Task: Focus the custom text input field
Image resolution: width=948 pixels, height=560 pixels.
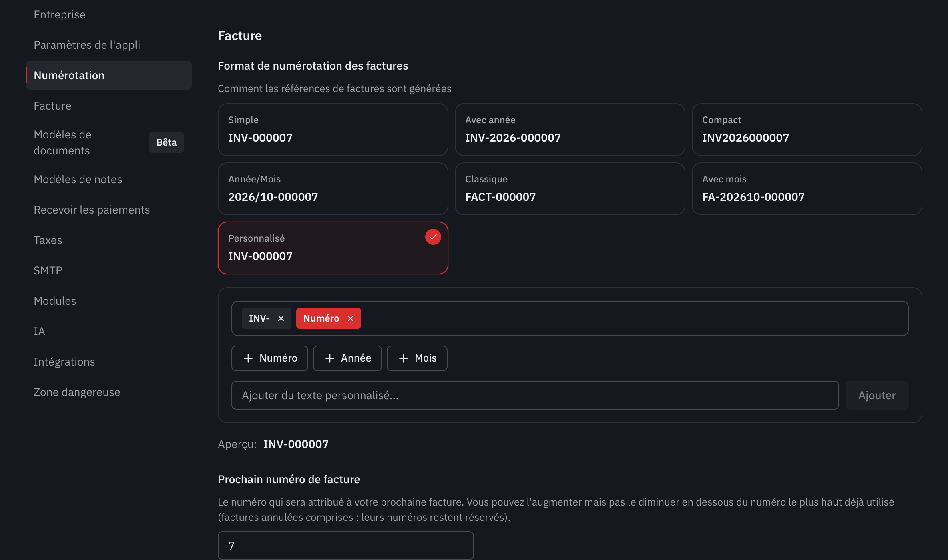Action: (535, 395)
